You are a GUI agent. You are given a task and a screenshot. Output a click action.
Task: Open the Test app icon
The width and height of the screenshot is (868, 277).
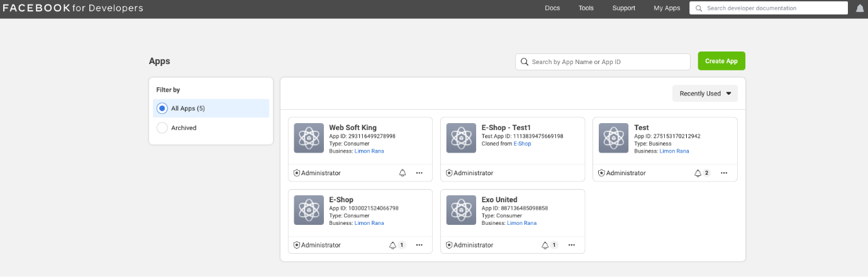pos(614,138)
